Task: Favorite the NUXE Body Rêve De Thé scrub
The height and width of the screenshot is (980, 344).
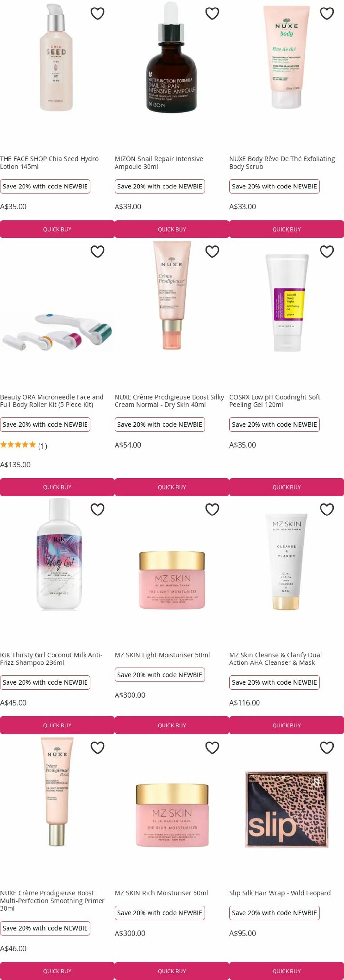Action: tap(327, 13)
